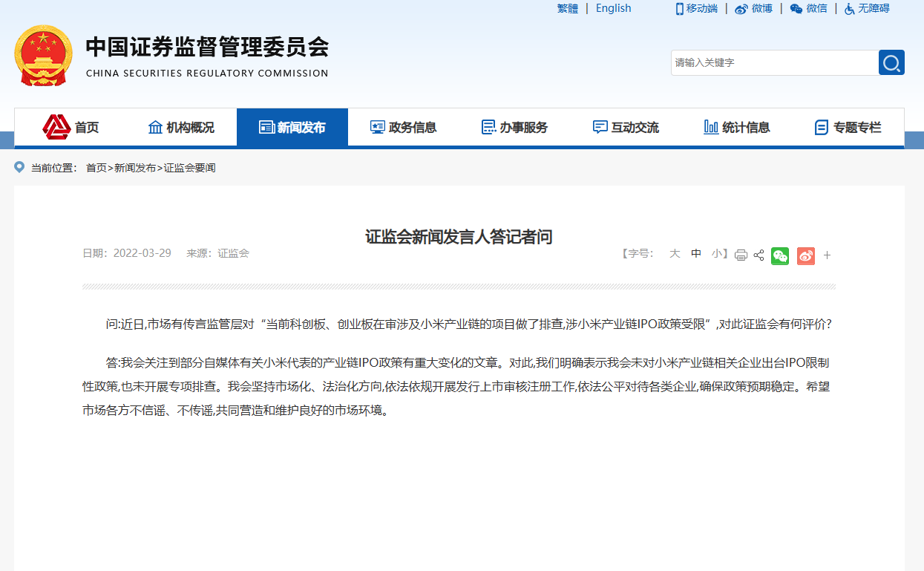Viewport: 924px width, 571px height.
Task: Open the 专题专栏 navigation tab
Action: (x=848, y=127)
